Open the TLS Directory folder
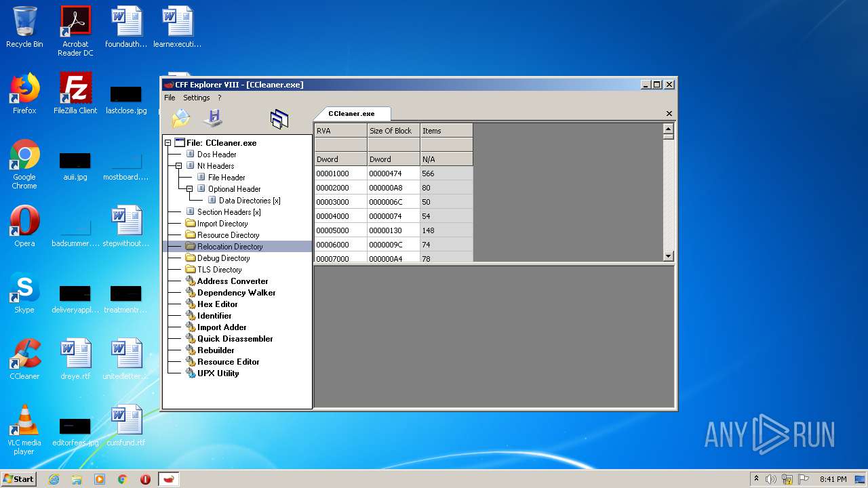This screenshot has height=488, width=868. [x=219, y=270]
